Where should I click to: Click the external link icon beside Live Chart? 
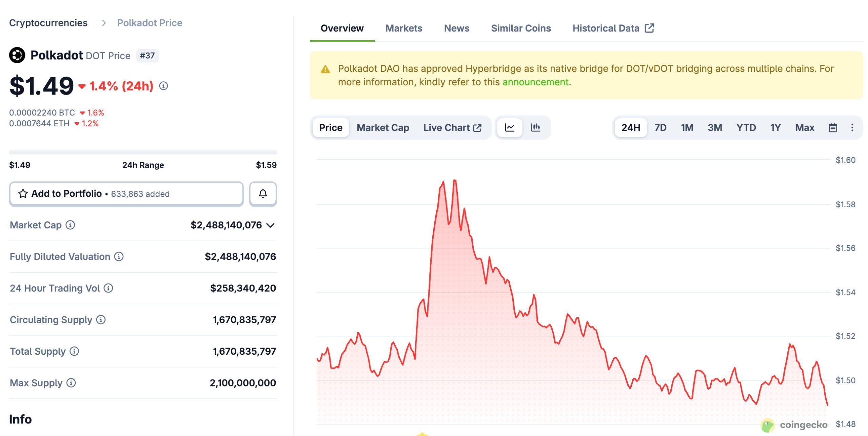point(477,128)
